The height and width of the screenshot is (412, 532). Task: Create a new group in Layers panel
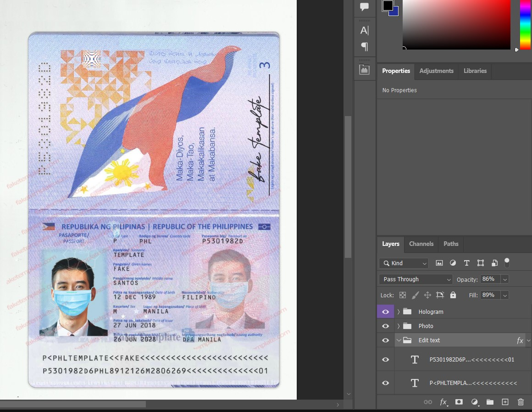point(490,402)
